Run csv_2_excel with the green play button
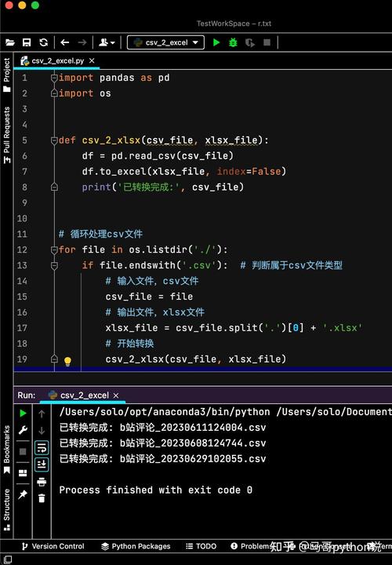The height and width of the screenshot is (565, 392). coord(216,42)
